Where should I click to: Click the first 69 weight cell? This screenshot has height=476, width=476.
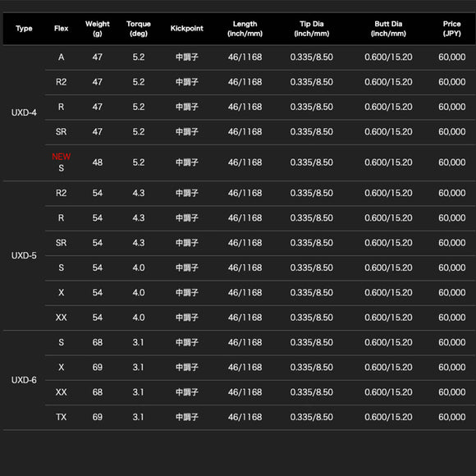(98, 368)
